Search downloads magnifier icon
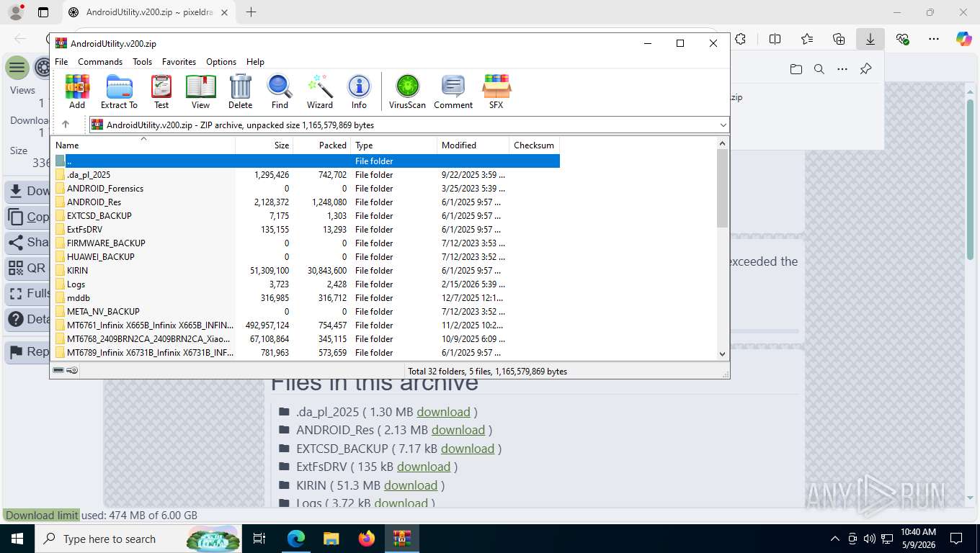This screenshot has height=553, width=980. pos(819,69)
